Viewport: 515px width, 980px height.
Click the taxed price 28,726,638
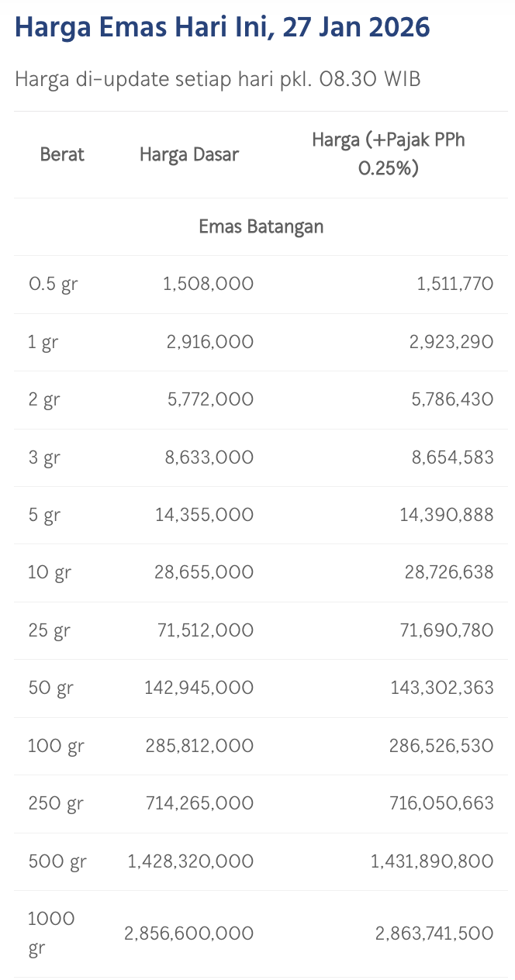447,573
